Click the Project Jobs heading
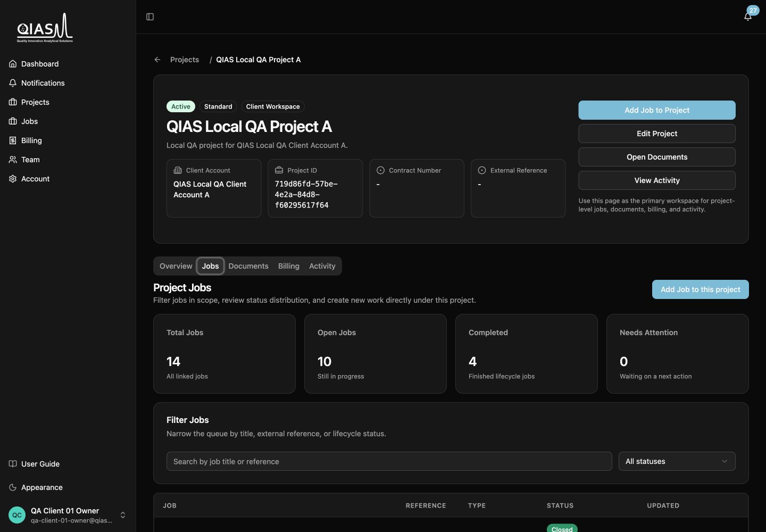This screenshot has width=766, height=532. pos(182,288)
